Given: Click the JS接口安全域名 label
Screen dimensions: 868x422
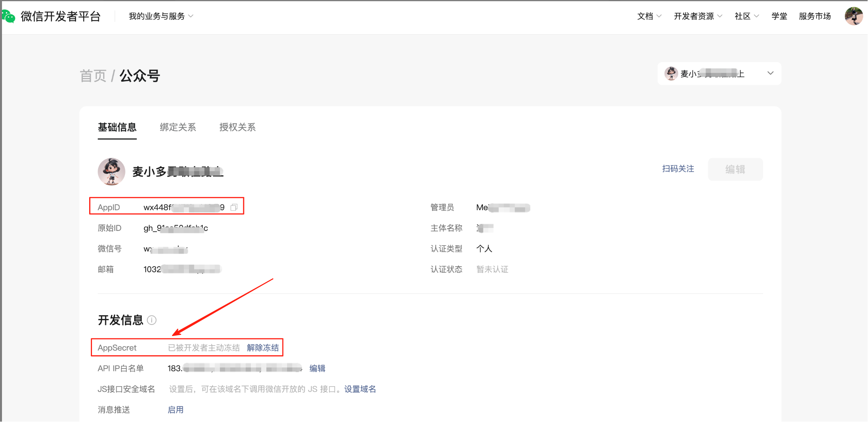Looking at the screenshot, I should (126, 389).
